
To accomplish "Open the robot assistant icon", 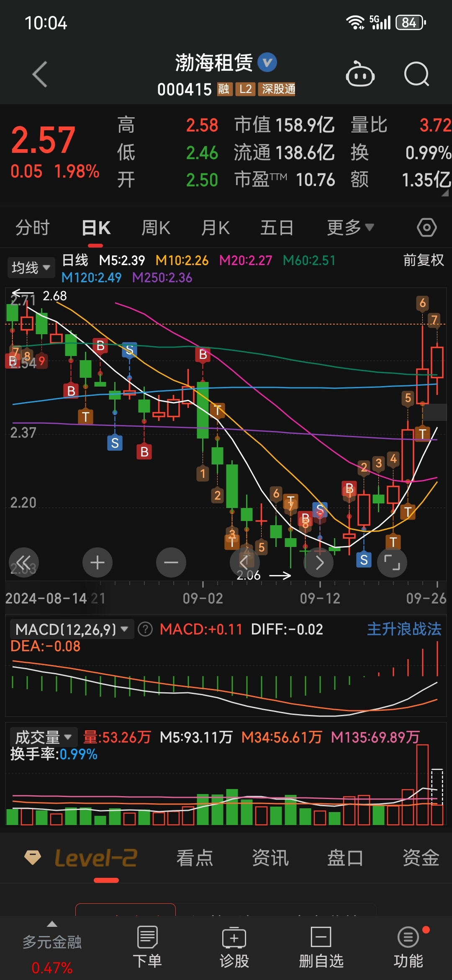I will (360, 74).
